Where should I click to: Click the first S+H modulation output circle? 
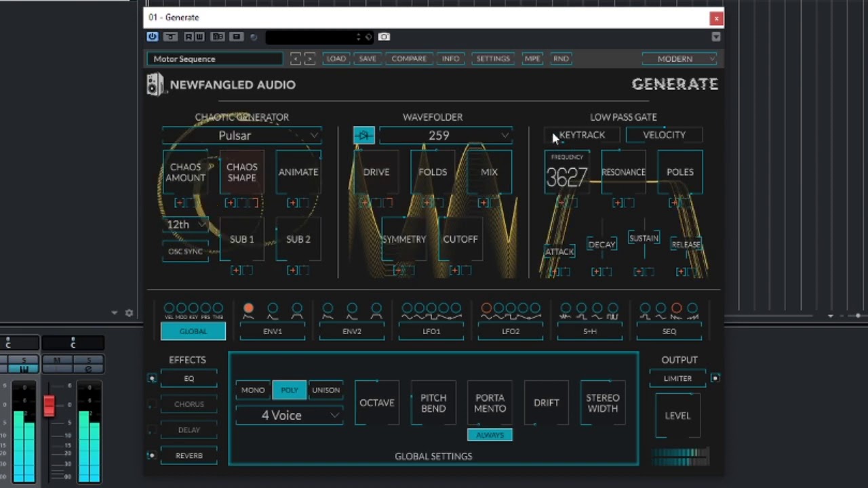click(566, 308)
